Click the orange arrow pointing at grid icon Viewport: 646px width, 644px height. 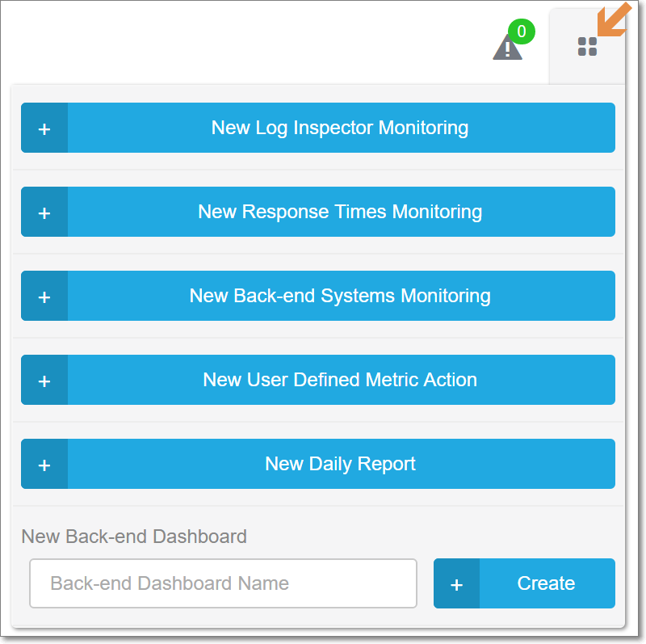(614, 19)
